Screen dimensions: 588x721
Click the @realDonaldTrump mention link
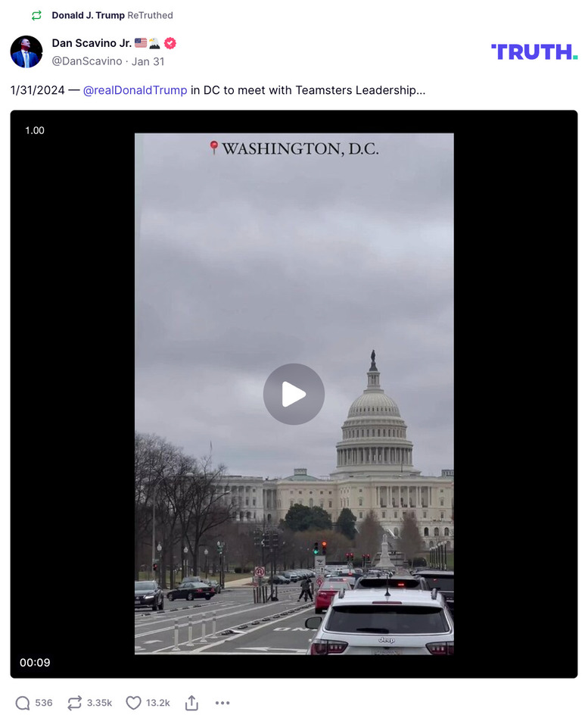pyautogui.click(x=135, y=90)
